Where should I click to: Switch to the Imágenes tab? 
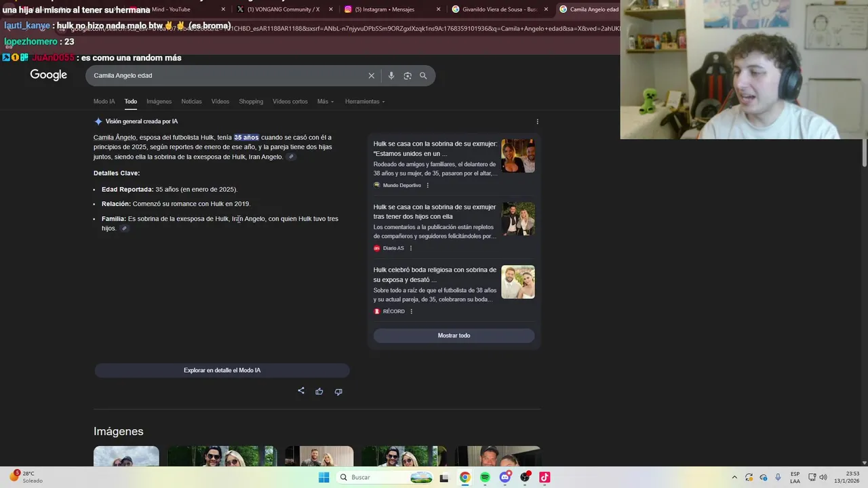(x=159, y=102)
